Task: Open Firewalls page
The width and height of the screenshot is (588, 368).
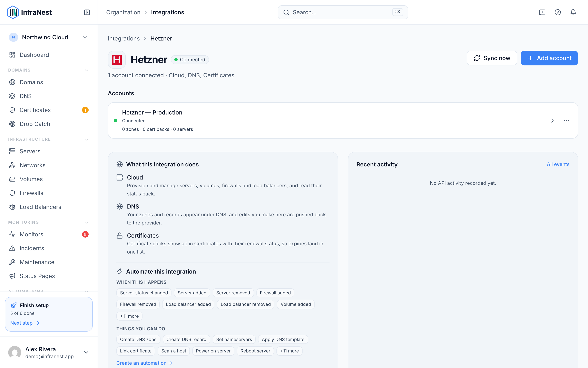Action: tap(49, 193)
